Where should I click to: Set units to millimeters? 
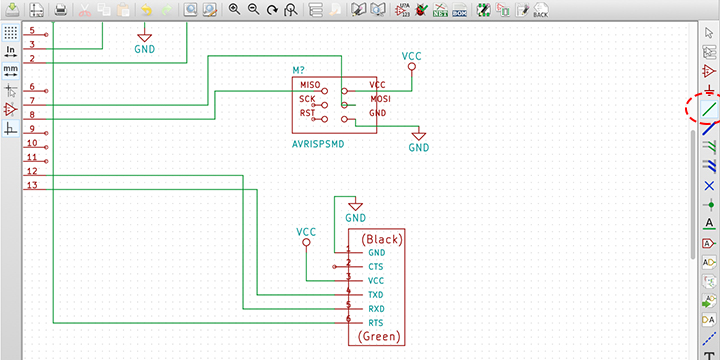point(11,71)
